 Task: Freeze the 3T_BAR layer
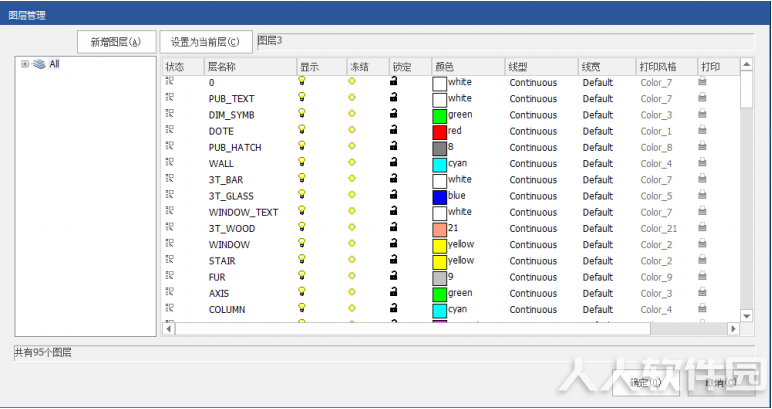[352, 179]
